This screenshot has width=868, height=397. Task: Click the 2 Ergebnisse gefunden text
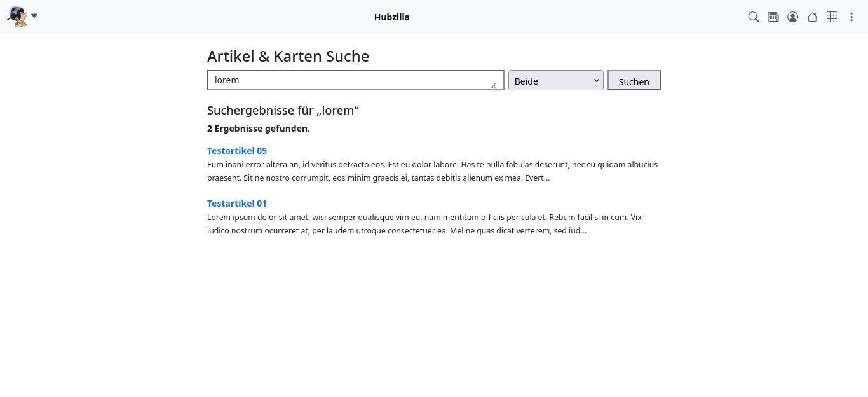[259, 129]
